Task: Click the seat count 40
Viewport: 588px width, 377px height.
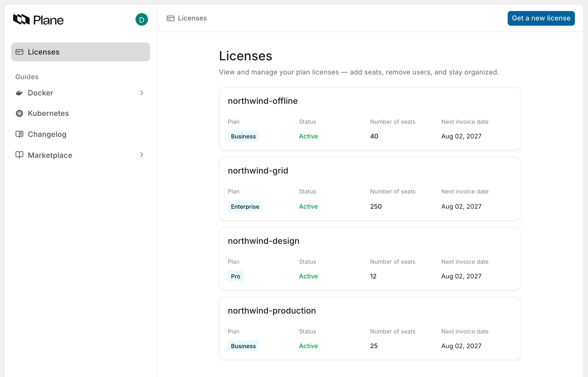Action: pyautogui.click(x=374, y=136)
